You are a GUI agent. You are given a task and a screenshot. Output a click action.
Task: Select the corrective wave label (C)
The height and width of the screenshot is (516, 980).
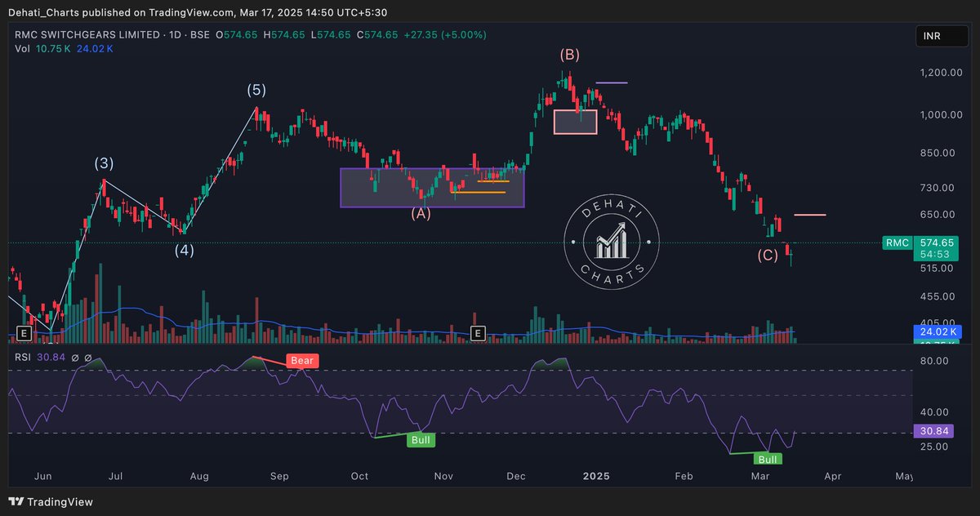pos(768,255)
